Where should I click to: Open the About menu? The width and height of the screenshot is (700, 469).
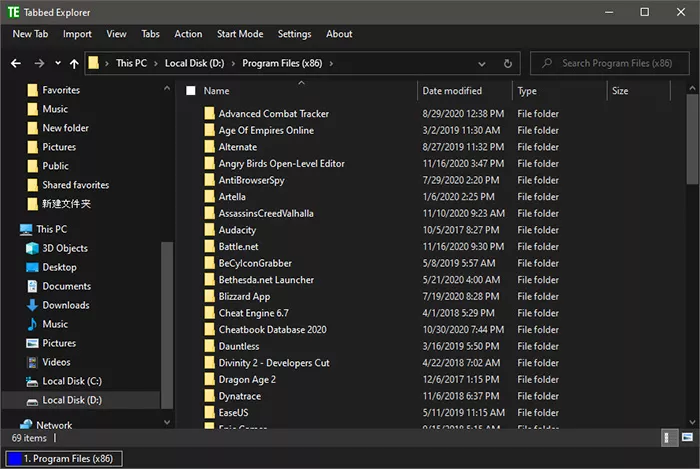click(x=339, y=34)
